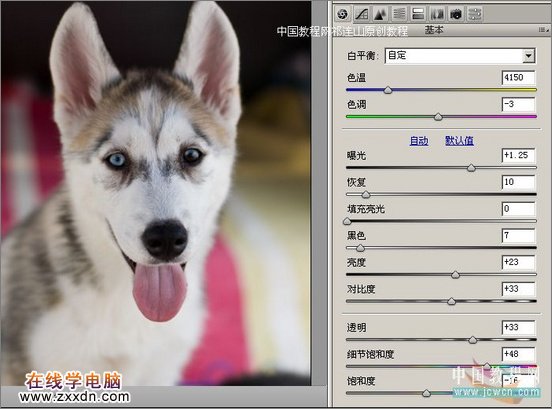Expand the 白平衡 dropdown arrow

pyautogui.click(x=528, y=56)
